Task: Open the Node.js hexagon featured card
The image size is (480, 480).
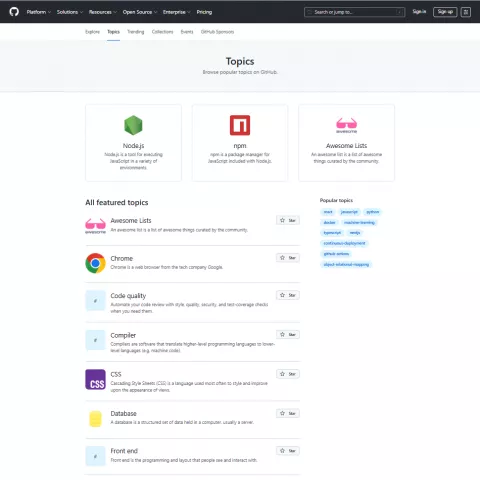Action: 133,143
